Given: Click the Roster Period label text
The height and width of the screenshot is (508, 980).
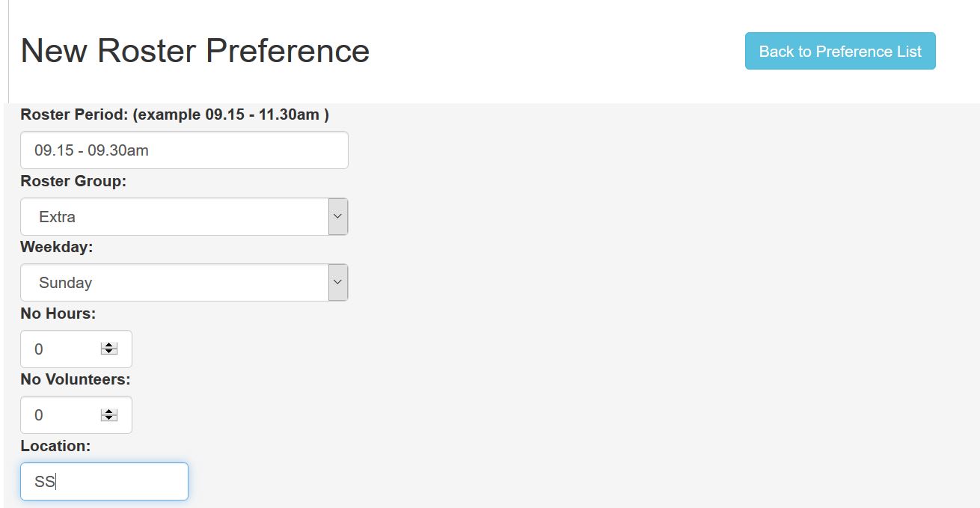Looking at the screenshot, I should (x=174, y=114).
